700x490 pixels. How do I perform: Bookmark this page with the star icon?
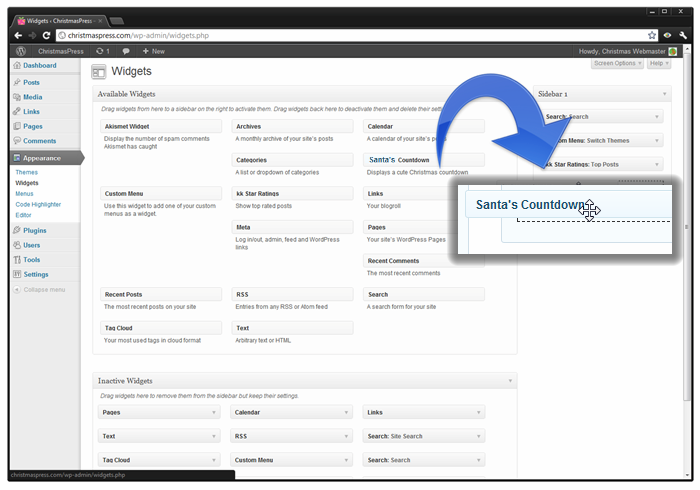(652, 35)
